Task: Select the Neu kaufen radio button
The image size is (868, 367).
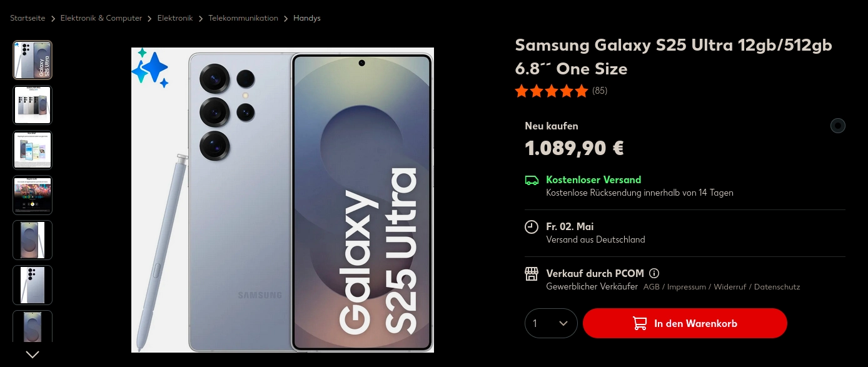Action: point(838,126)
